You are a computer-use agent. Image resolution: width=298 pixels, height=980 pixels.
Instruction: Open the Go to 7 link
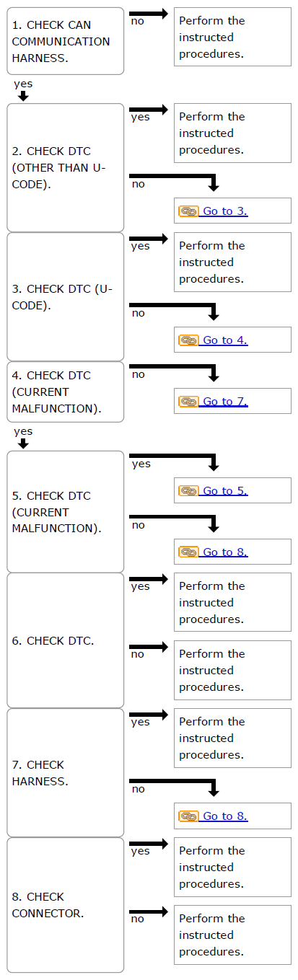225,402
